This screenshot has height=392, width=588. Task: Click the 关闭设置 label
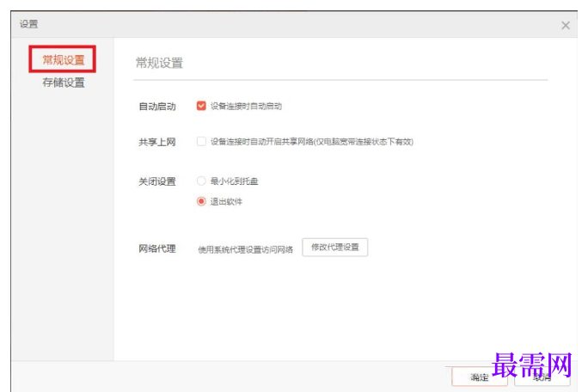[157, 181]
